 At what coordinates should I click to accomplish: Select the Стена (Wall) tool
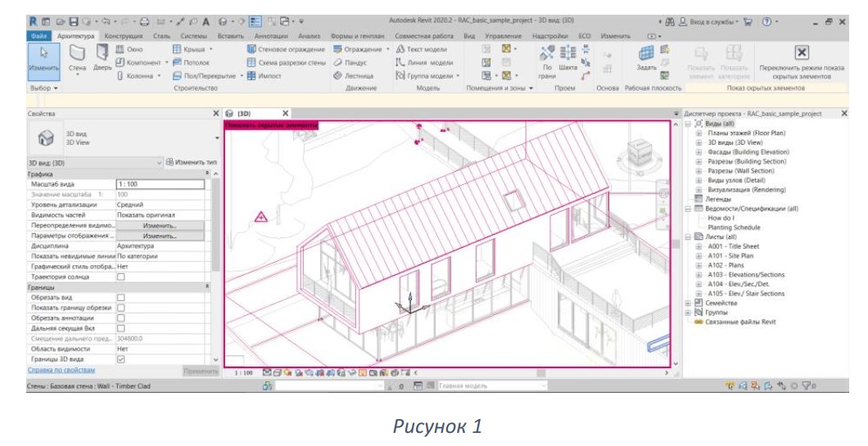77,57
